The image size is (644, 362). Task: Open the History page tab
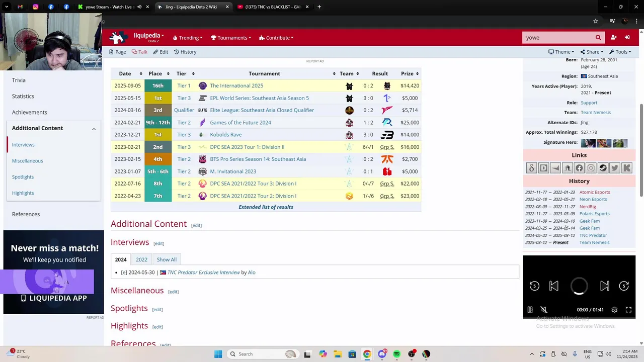[x=185, y=52]
